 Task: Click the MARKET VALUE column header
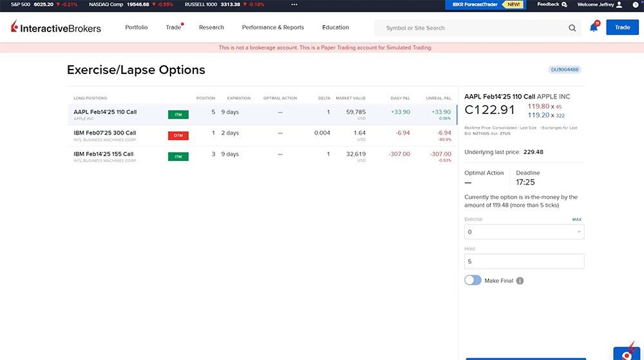point(351,99)
